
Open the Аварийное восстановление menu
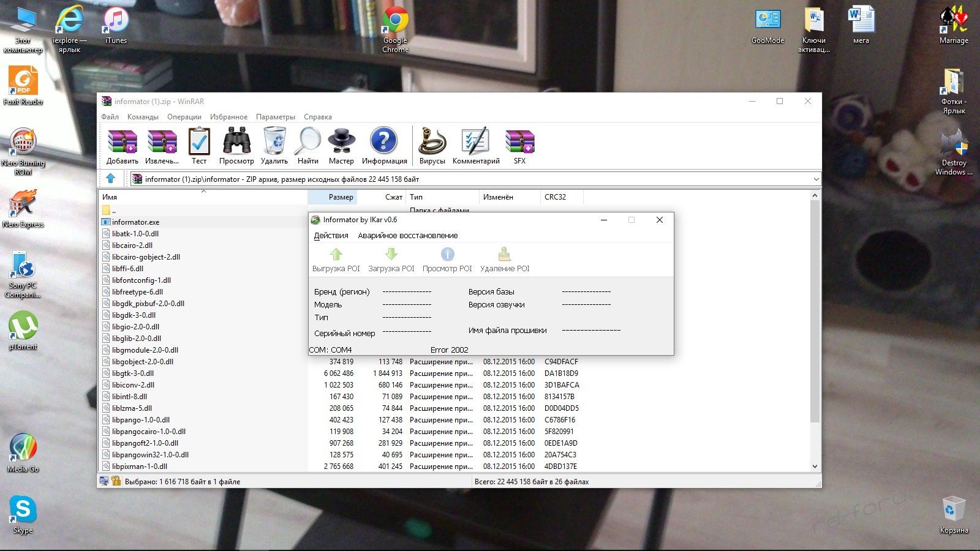(x=407, y=236)
